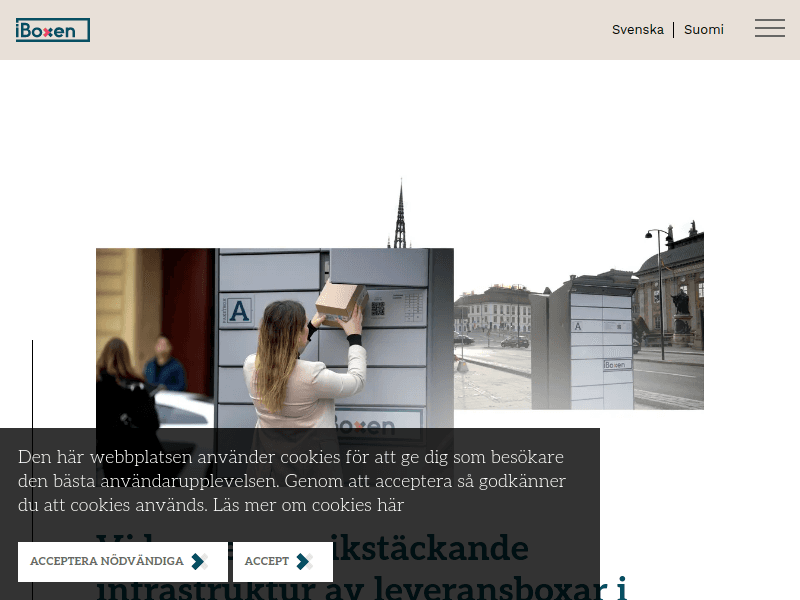Click the divider between Svenska and Suomi
The width and height of the screenshot is (800, 600).
pos(673,29)
